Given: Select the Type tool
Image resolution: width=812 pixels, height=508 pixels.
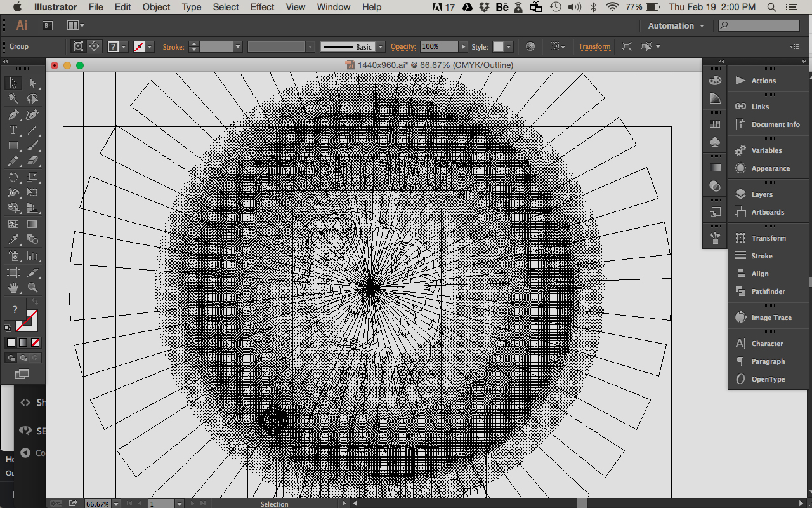Looking at the screenshot, I should pyautogui.click(x=13, y=130).
